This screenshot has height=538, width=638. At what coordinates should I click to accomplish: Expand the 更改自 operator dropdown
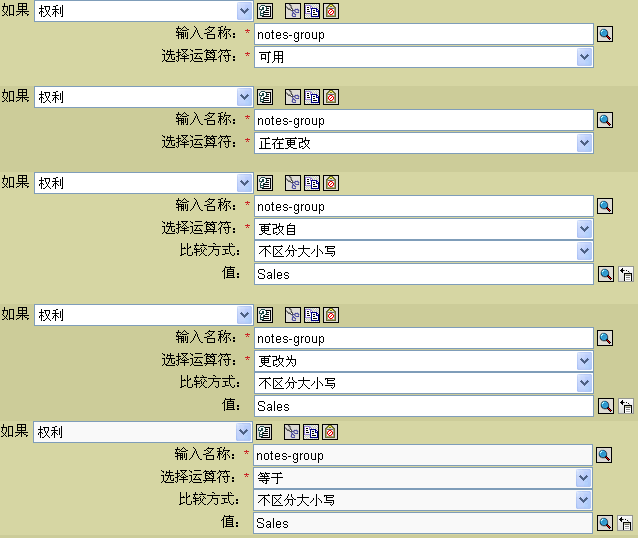(584, 229)
